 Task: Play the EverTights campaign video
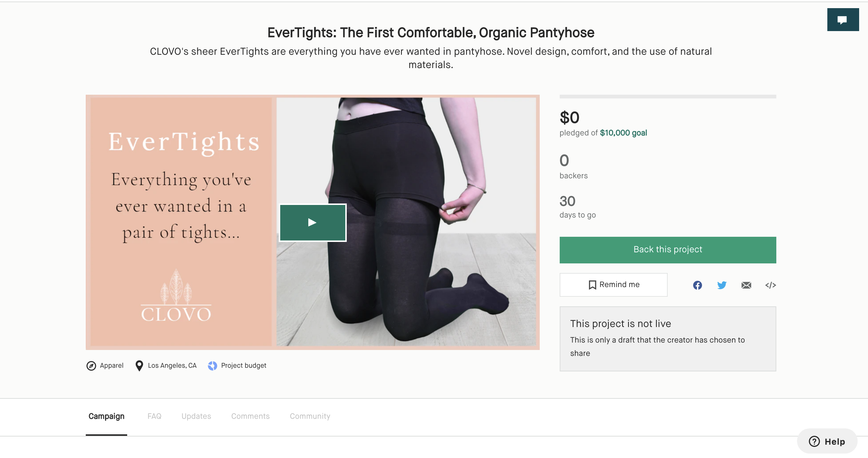click(313, 222)
